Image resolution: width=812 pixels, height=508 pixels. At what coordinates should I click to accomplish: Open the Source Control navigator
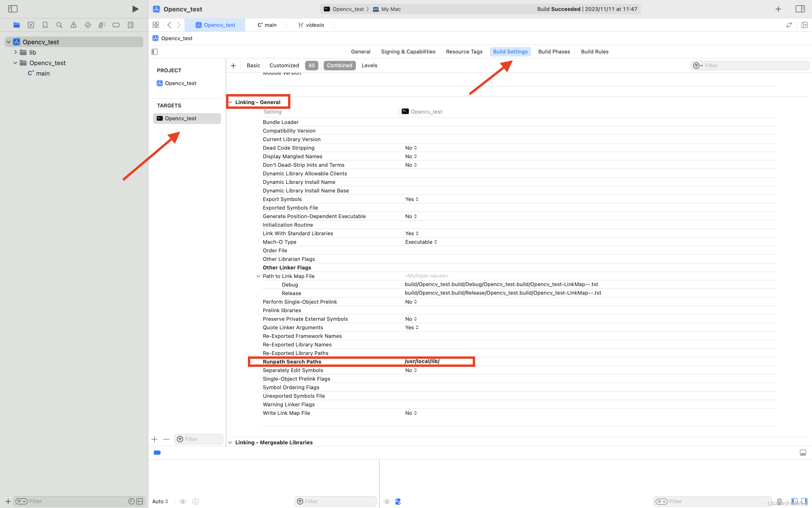point(31,25)
